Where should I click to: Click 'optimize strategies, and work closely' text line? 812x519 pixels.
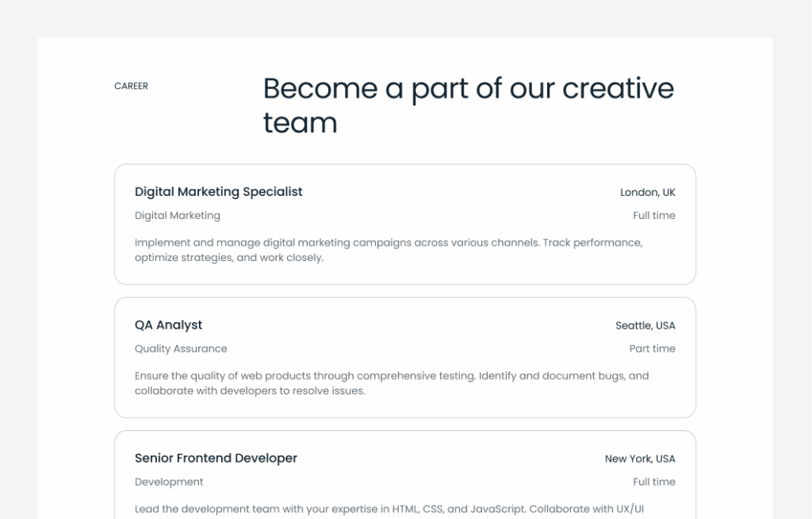point(229,259)
